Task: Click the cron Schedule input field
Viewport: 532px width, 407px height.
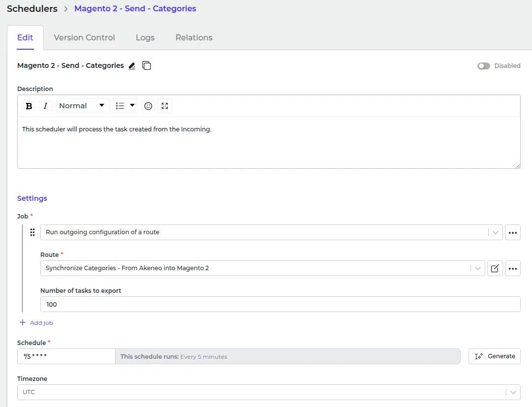Action: pos(66,356)
